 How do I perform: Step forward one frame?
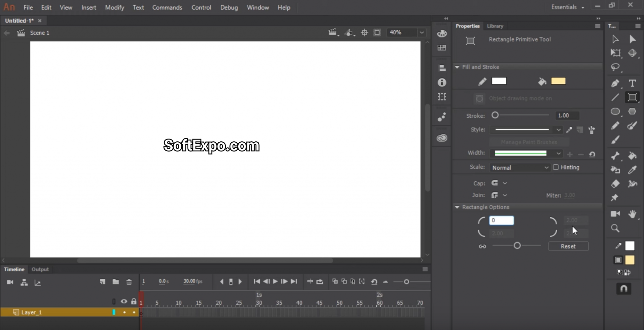284,282
